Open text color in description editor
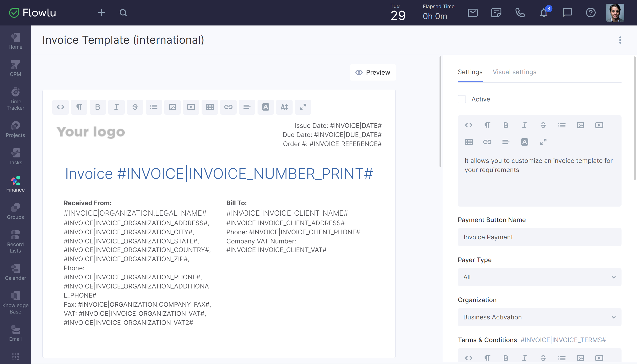The image size is (637, 364). (x=524, y=142)
